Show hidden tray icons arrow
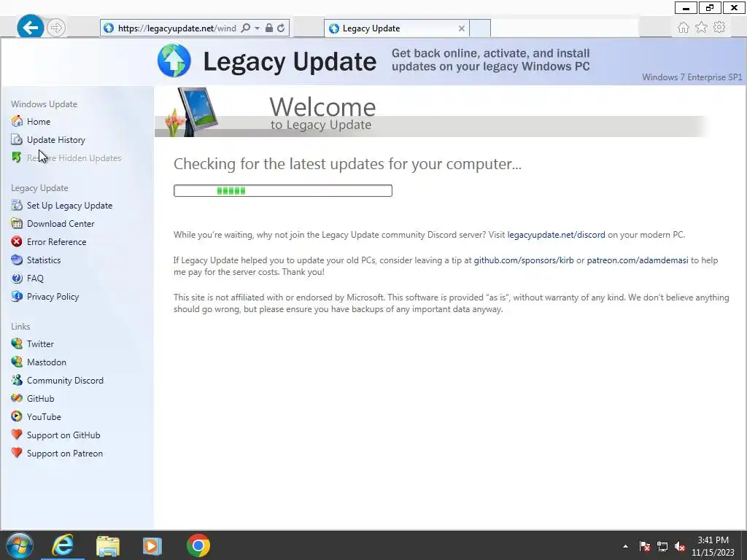The width and height of the screenshot is (747, 560). [x=625, y=546]
